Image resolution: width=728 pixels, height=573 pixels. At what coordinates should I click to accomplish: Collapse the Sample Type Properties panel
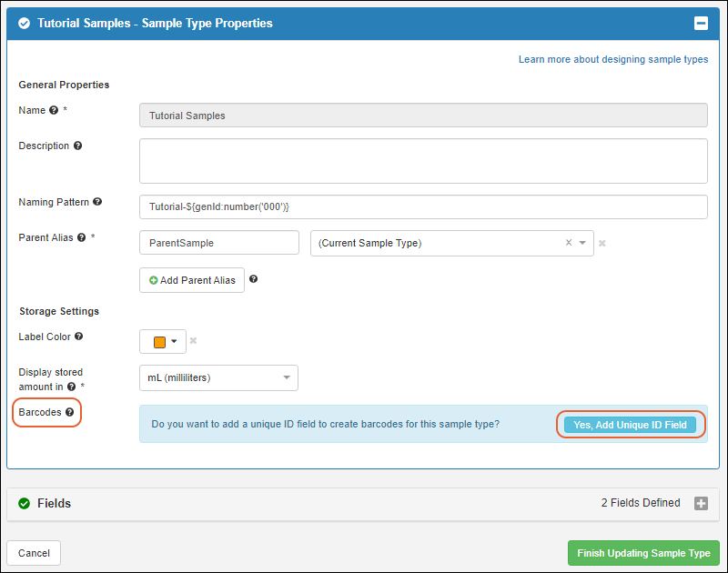(701, 24)
